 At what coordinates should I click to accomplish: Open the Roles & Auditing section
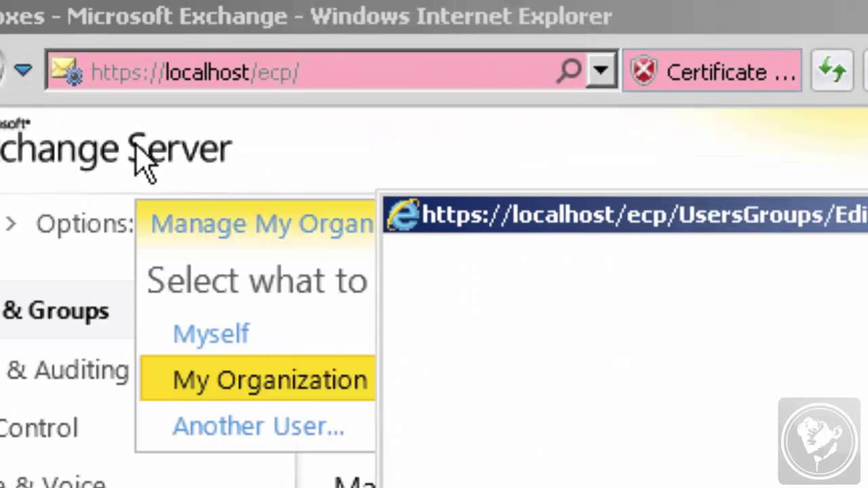pos(66,369)
